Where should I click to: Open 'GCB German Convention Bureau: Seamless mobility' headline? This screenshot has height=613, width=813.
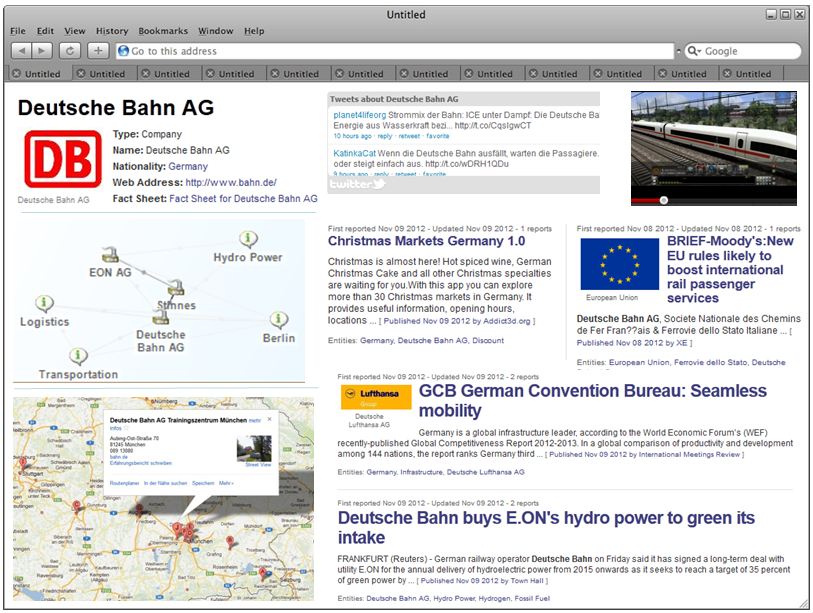tap(593, 400)
